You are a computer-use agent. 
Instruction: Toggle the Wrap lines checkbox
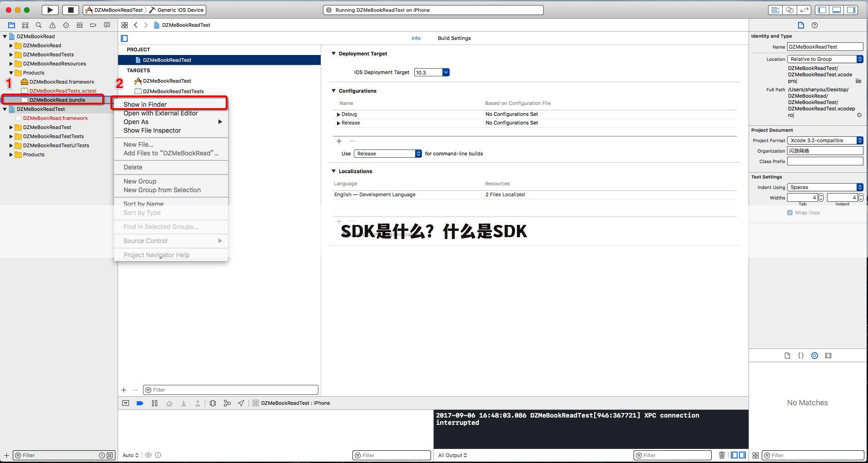[790, 213]
